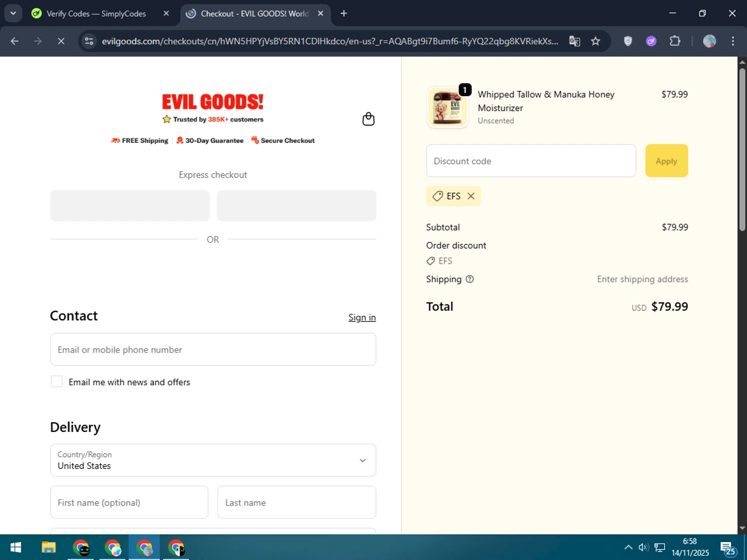The image size is (747, 560).
Task: Open a new browser tab
Action: pyautogui.click(x=344, y=13)
